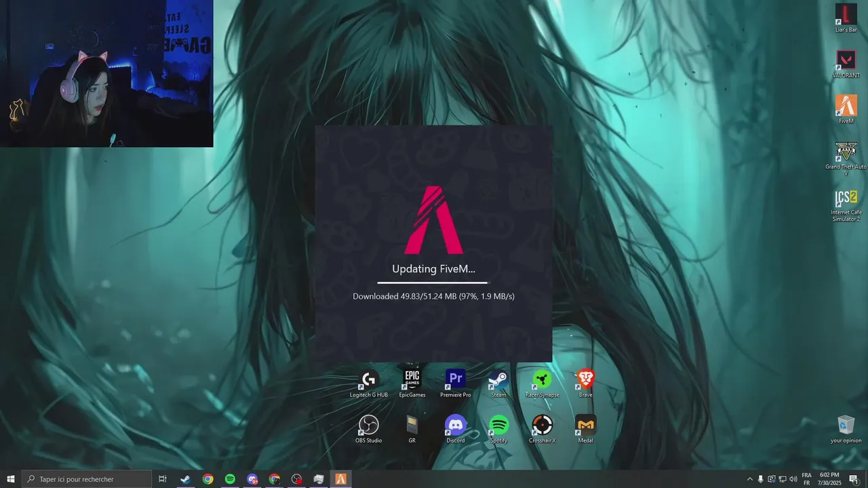868x488 pixels.
Task: Select the Steam desktop shortcut
Action: pyautogui.click(x=498, y=384)
